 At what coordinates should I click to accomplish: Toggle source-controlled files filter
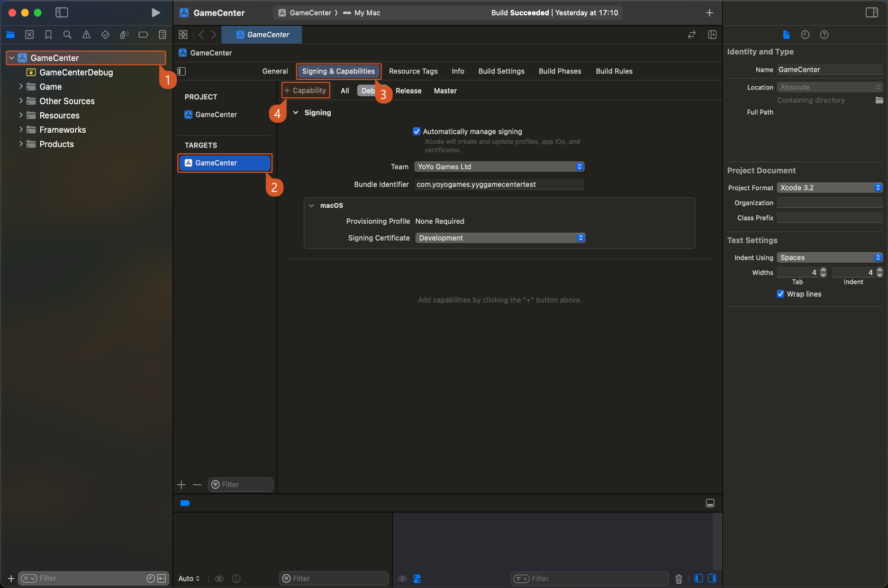click(162, 578)
